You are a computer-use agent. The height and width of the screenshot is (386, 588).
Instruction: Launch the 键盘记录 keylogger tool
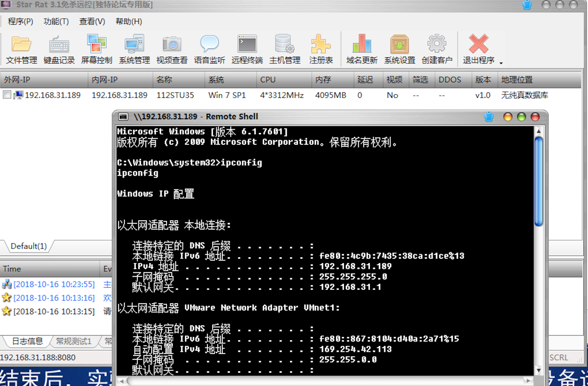click(x=59, y=49)
